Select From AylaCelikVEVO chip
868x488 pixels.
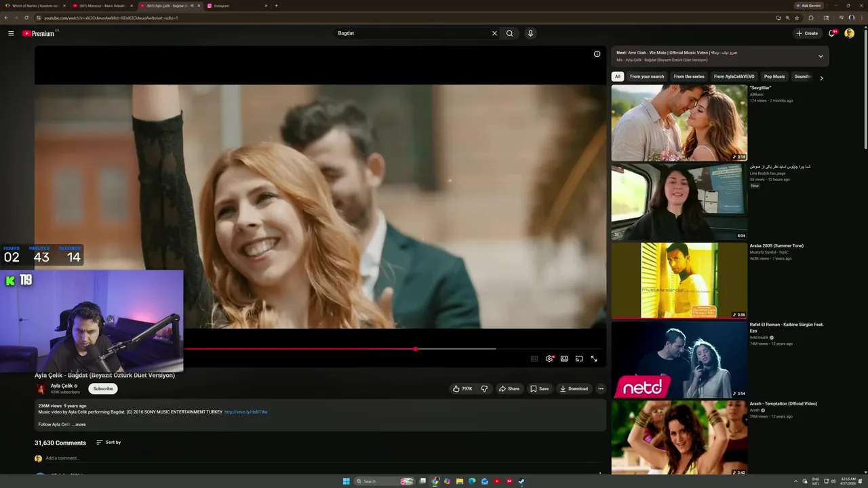(x=734, y=77)
